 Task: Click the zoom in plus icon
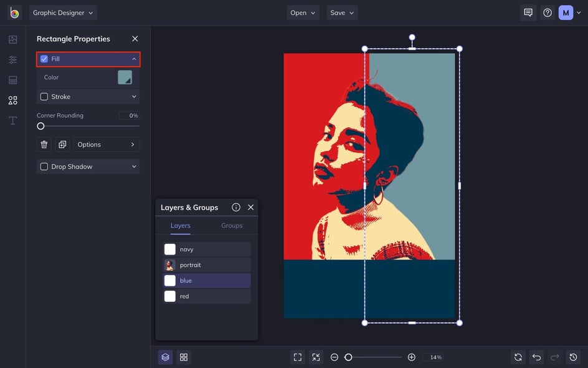411,357
